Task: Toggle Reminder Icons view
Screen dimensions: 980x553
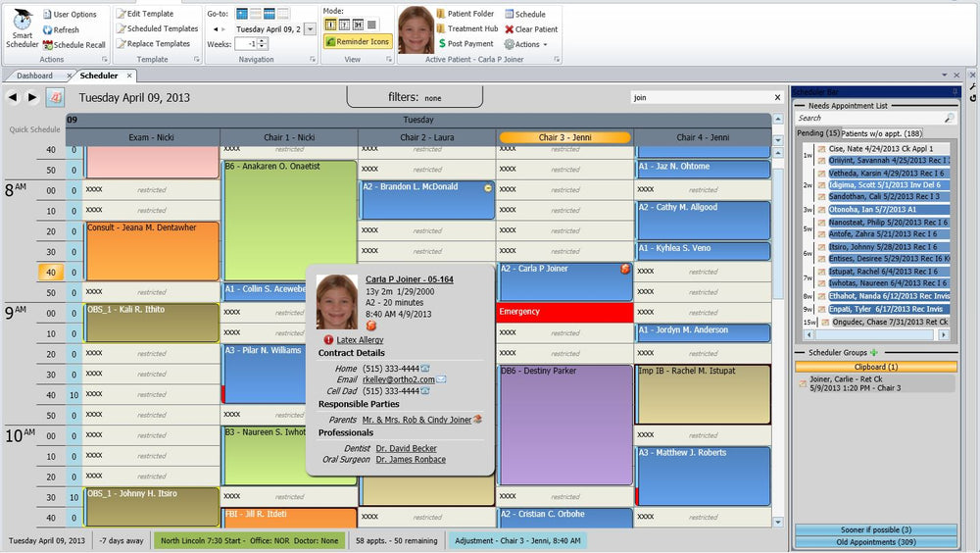Action: (x=358, y=41)
